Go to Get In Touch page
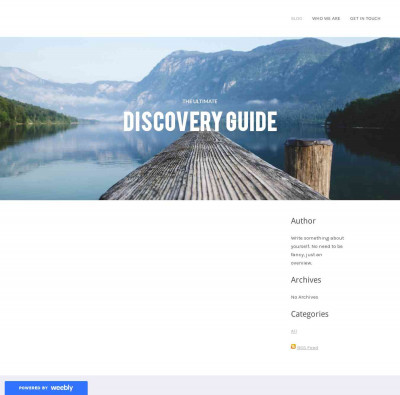Image resolution: width=400 pixels, height=395 pixels. (365, 19)
